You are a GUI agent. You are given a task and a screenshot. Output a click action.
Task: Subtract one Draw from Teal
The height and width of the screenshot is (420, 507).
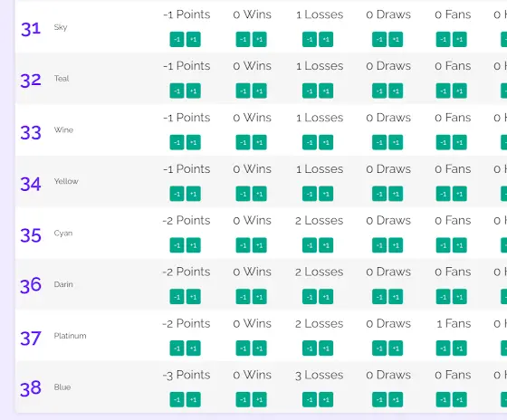click(x=379, y=91)
